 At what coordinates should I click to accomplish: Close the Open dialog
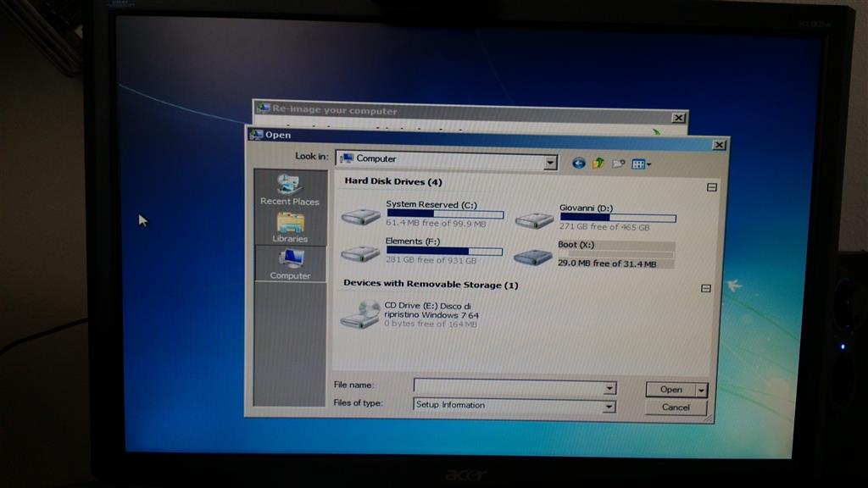point(719,145)
